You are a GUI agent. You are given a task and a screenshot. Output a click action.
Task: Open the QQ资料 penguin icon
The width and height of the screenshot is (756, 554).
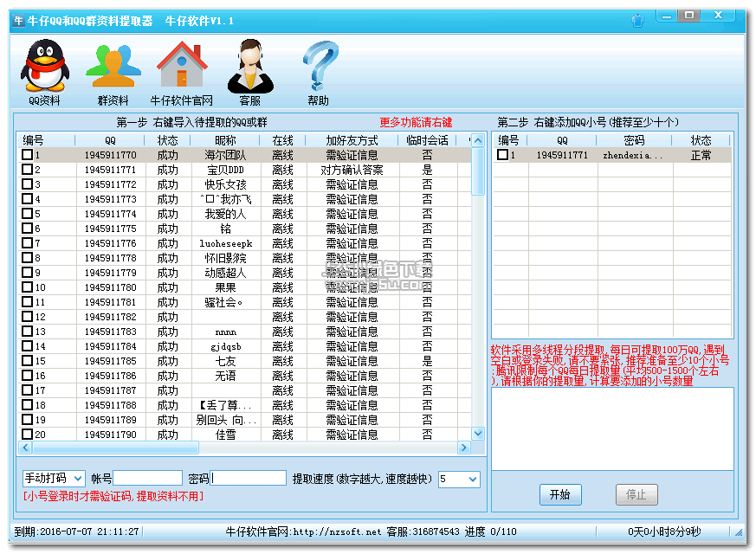44,72
